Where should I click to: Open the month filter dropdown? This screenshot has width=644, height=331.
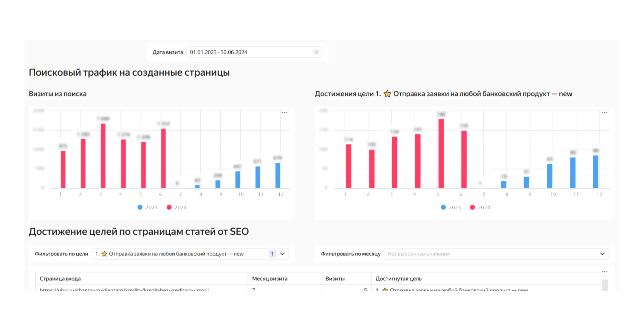(496, 254)
